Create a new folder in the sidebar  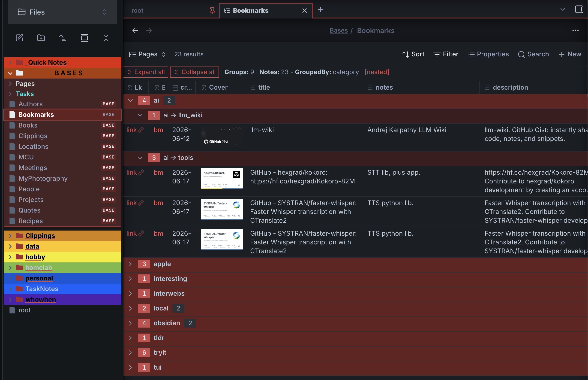click(x=41, y=38)
